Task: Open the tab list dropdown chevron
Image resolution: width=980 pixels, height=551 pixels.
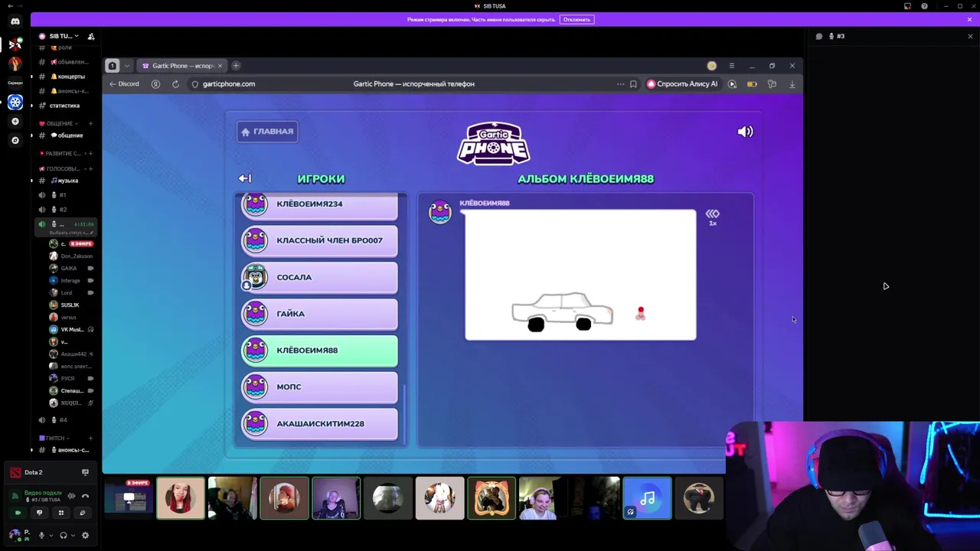Action: [x=126, y=66]
